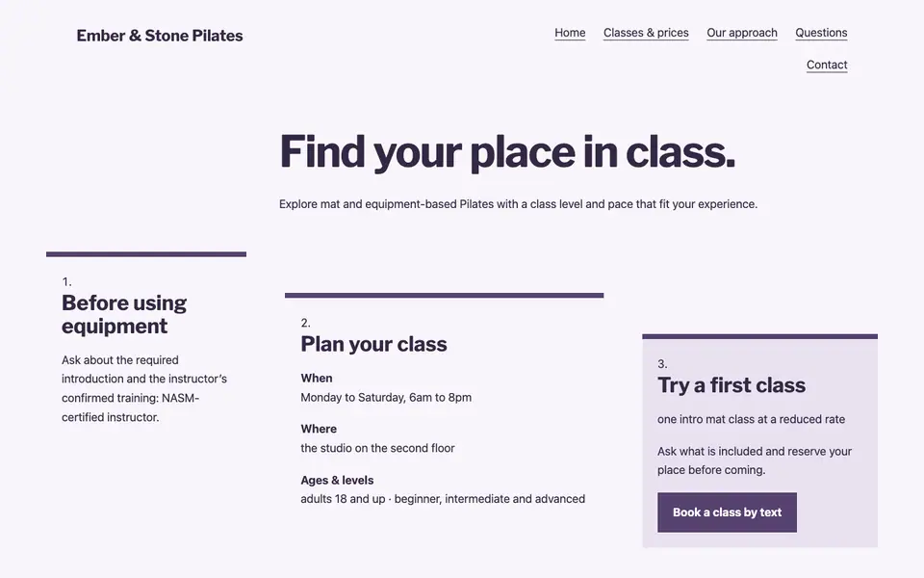The image size is (924, 578).
Task: Open the Home navigation link
Action: coord(570,33)
